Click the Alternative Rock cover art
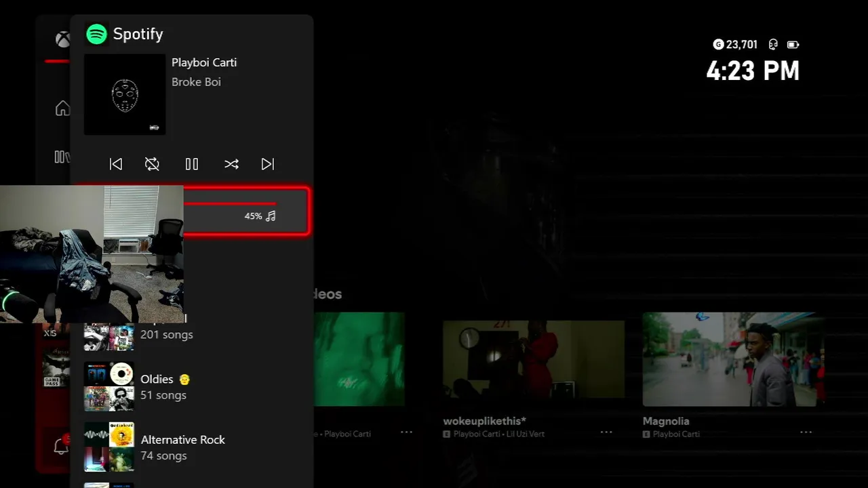 click(x=108, y=447)
